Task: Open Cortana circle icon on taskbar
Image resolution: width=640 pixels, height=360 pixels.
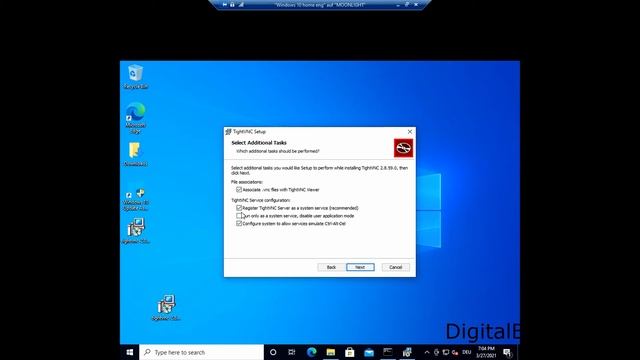Action: (x=273, y=352)
